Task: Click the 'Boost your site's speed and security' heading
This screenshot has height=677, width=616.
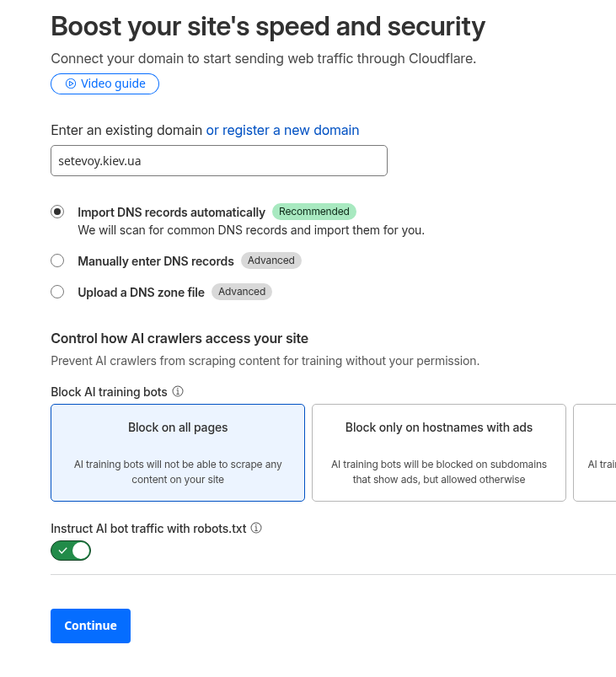Action: [268, 27]
